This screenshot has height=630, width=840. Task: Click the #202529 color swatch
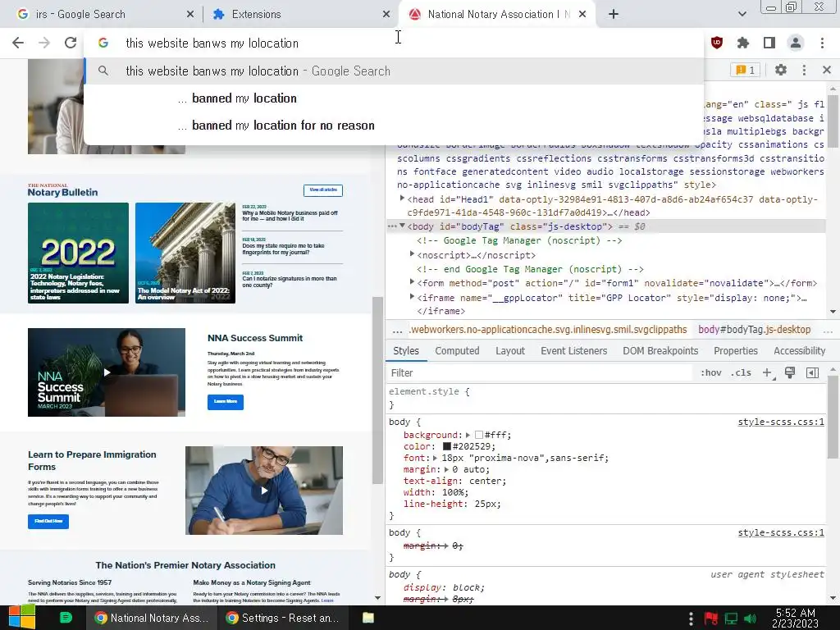(447, 447)
